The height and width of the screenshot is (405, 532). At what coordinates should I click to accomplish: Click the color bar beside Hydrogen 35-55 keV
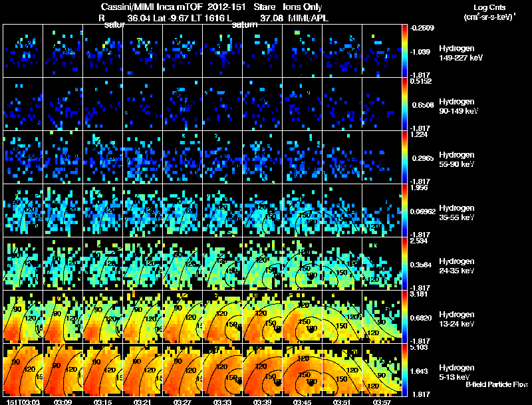point(404,210)
